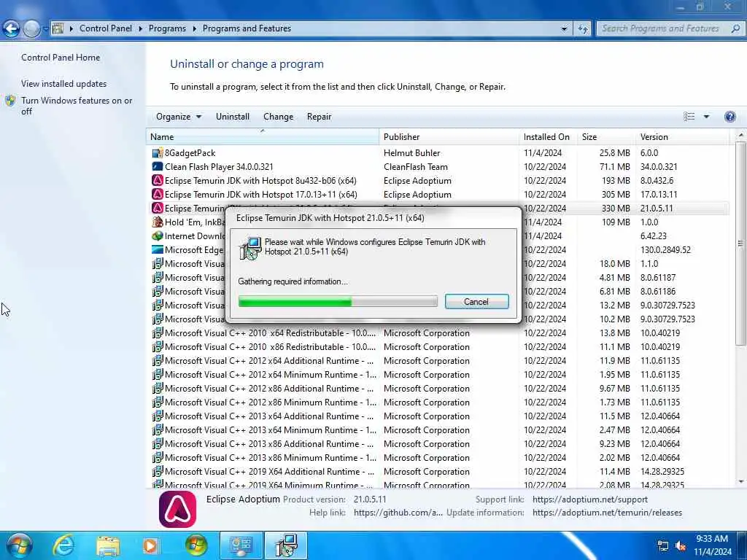Click the muted volume tray icon
The height and width of the screenshot is (560, 747).
click(681, 545)
